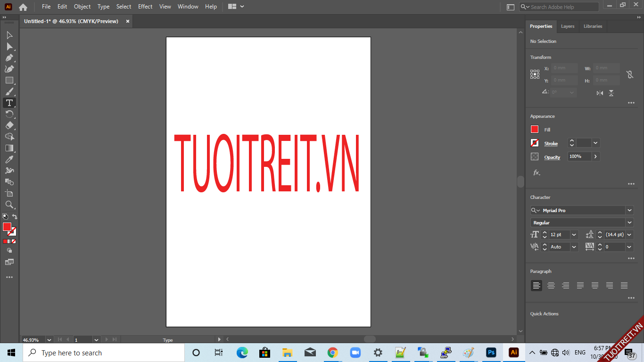Image resolution: width=644 pixels, height=362 pixels.
Task: Set paragraph alignment to right
Action: coord(565,286)
